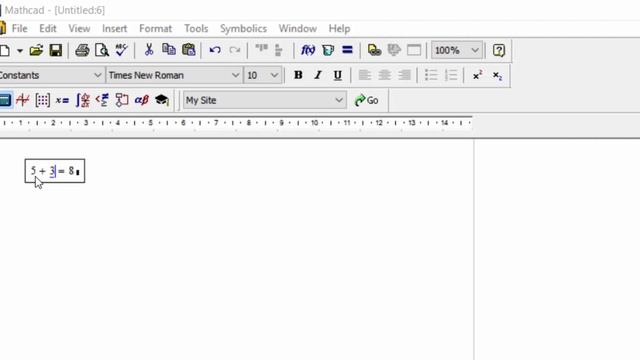Image resolution: width=640 pixels, height=360 pixels.
Task: Click the Cut scissors icon
Action: tap(149, 50)
